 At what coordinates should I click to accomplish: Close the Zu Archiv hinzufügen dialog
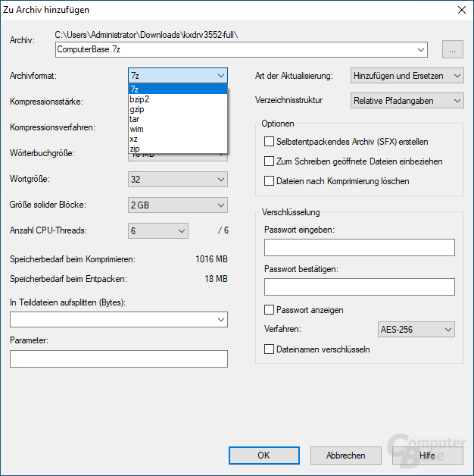coord(462,10)
